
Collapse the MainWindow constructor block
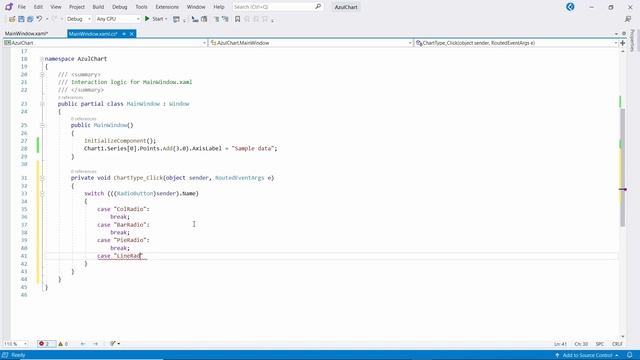pyautogui.click(x=42, y=125)
